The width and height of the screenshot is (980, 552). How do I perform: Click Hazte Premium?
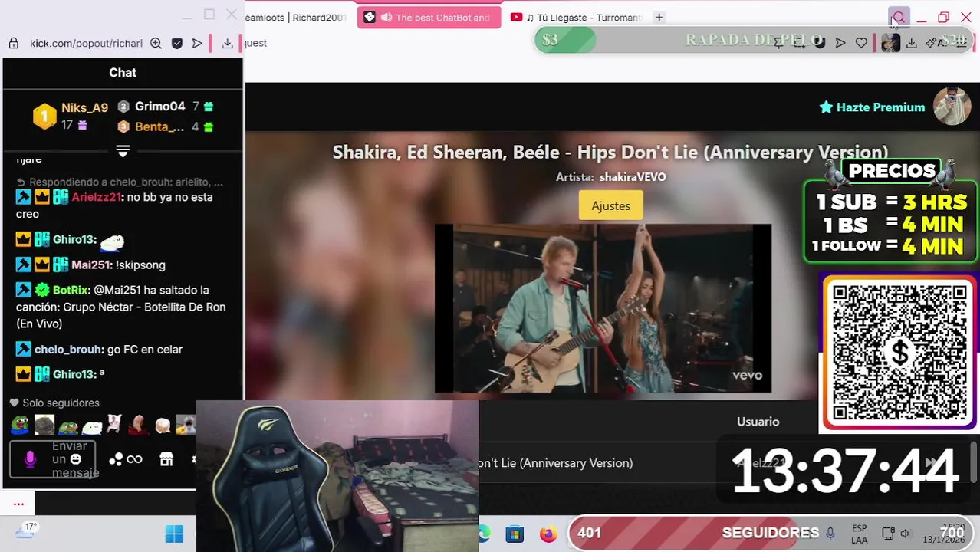click(872, 107)
